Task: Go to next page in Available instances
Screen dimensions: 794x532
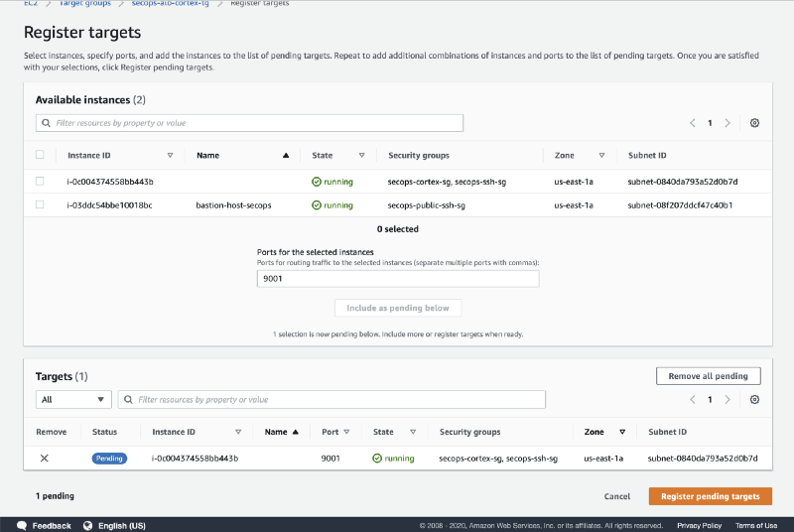Action: pyautogui.click(x=728, y=123)
